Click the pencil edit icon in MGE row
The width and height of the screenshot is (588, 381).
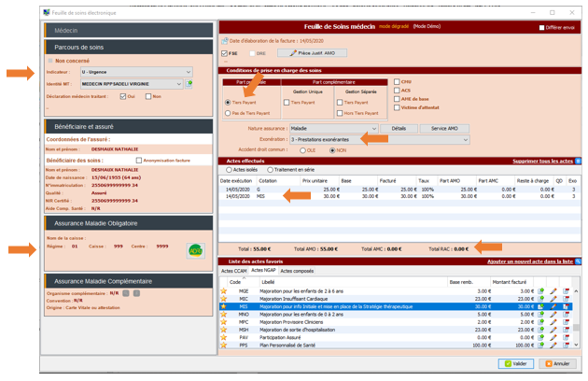click(553, 291)
